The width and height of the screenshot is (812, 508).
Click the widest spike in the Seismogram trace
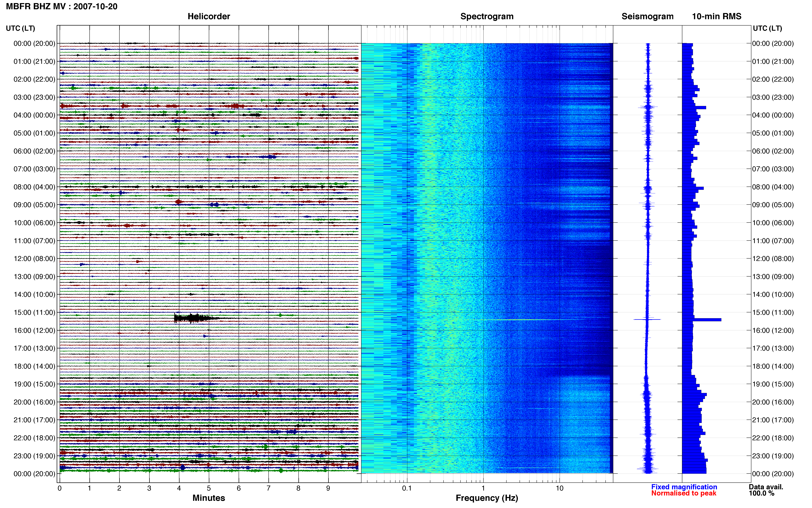point(647,319)
